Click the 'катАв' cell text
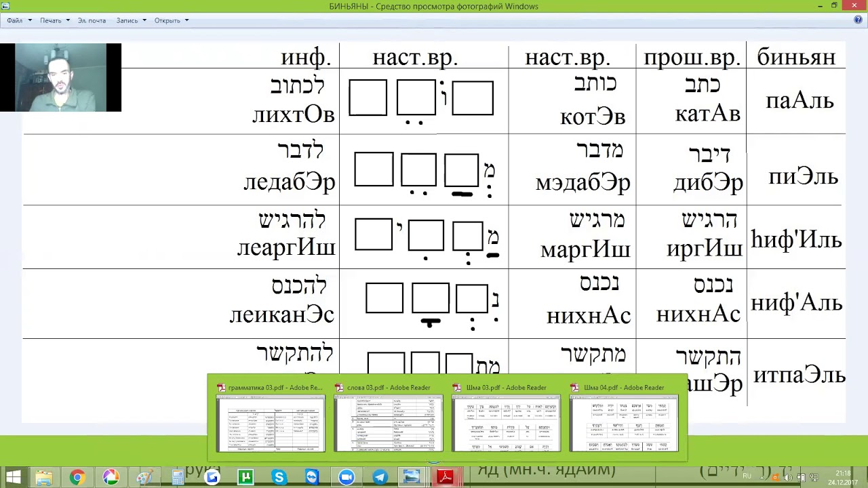Viewport: 868px width, 488px height. coord(707,113)
